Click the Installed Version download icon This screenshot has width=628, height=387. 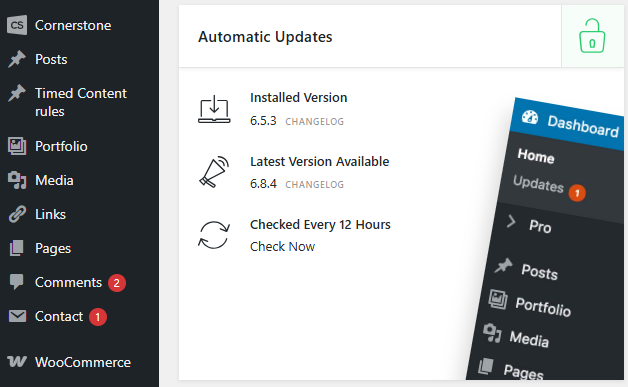(214, 109)
